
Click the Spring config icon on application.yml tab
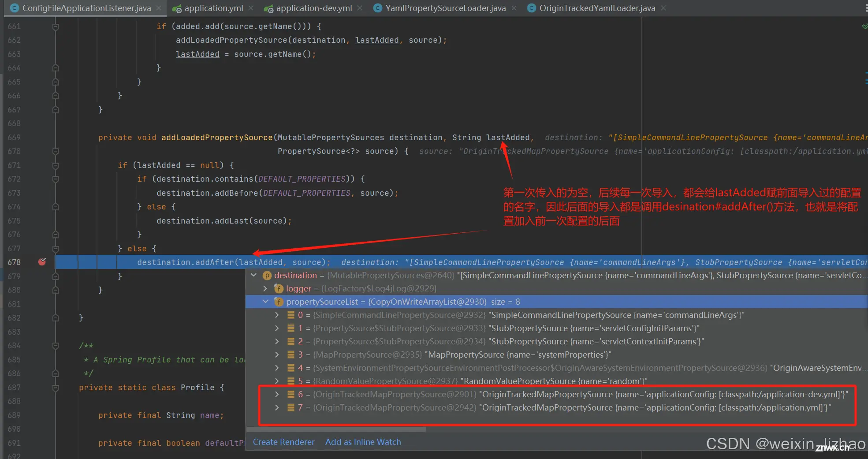[177, 8]
